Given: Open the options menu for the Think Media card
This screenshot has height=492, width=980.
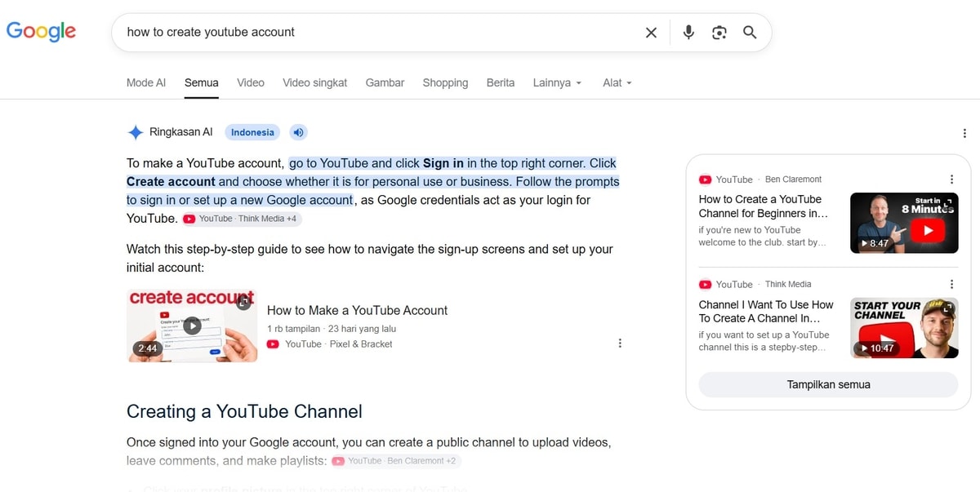Looking at the screenshot, I should coord(951,284).
